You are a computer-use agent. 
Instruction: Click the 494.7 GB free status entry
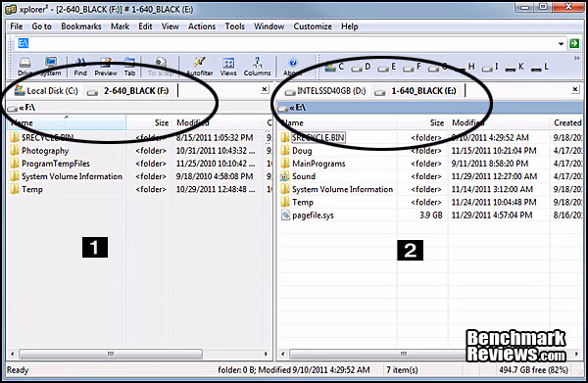533,370
